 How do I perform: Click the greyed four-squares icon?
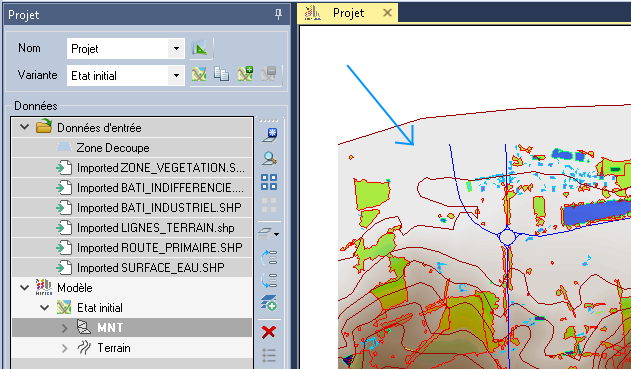click(269, 205)
